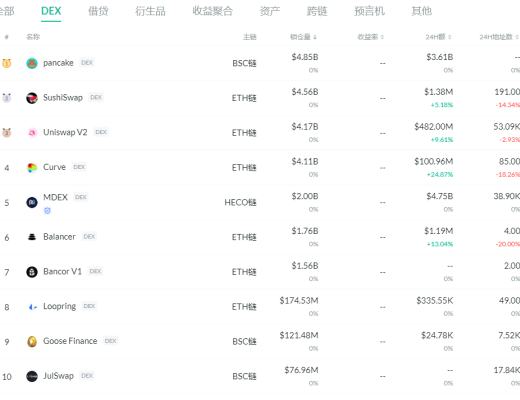Image resolution: width=520 pixels, height=400 pixels.
Task: Click the $76.96M locked value
Action: click(x=301, y=370)
